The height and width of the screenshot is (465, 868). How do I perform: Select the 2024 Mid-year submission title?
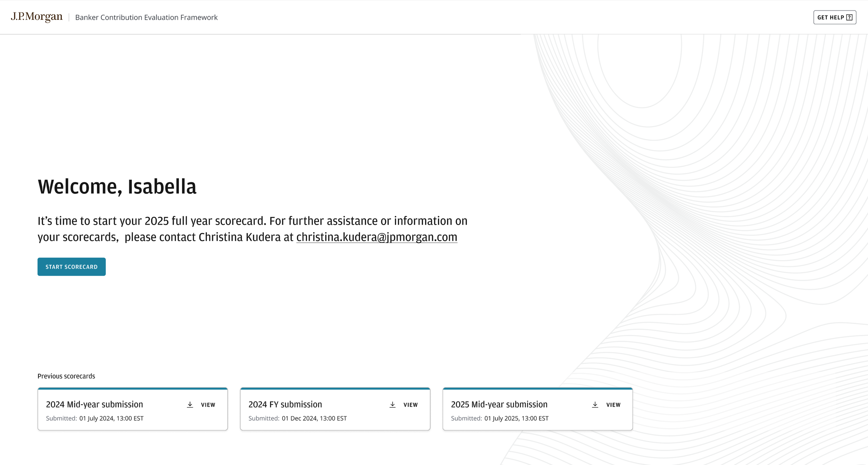(x=94, y=405)
